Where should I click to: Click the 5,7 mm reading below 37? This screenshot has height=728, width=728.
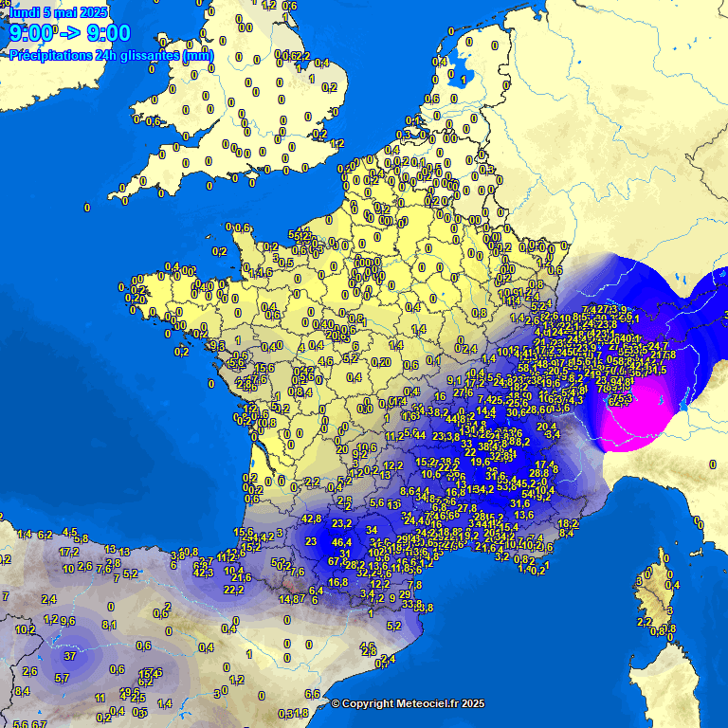tap(63, 678)
